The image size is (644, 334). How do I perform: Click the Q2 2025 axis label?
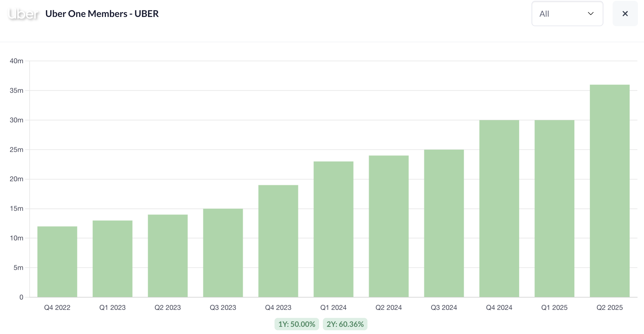coord(609,308)
